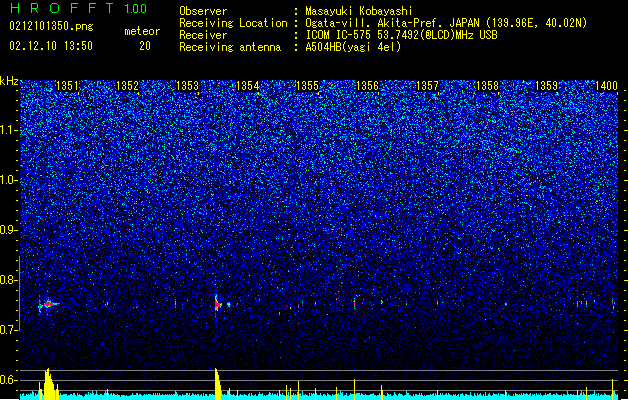Click the kHz axis label

9,81
